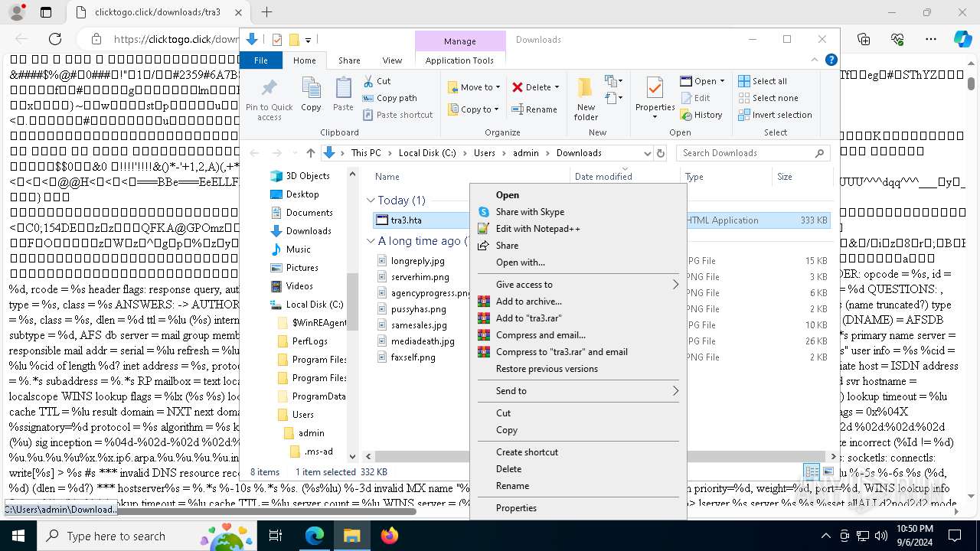This screenshot has height=551, width=980.
Task: Open the Windows Start menu
Action: tap(18, 536)
